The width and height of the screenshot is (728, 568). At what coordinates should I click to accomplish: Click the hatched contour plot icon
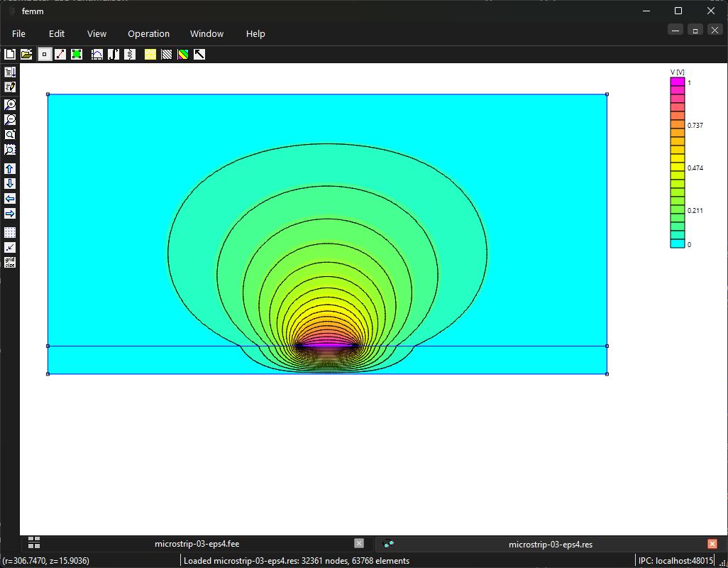pyautogui.click(x=167, y=55)
